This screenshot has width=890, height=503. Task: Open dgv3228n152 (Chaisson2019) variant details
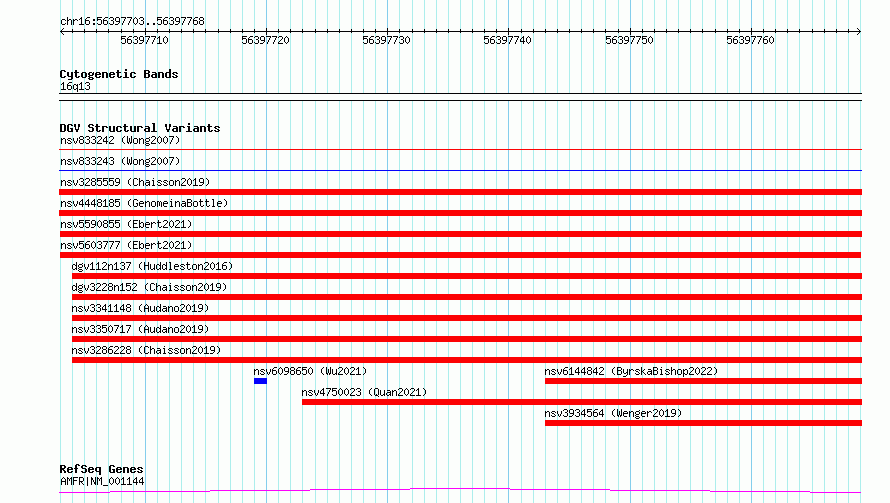pyautogui.click(x=149, y=287)
